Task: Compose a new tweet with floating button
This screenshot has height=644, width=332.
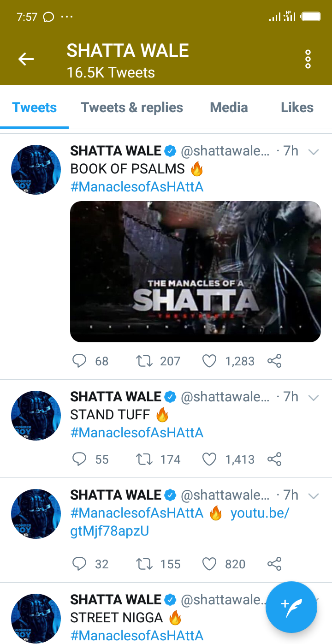Action: coord(291,606)
